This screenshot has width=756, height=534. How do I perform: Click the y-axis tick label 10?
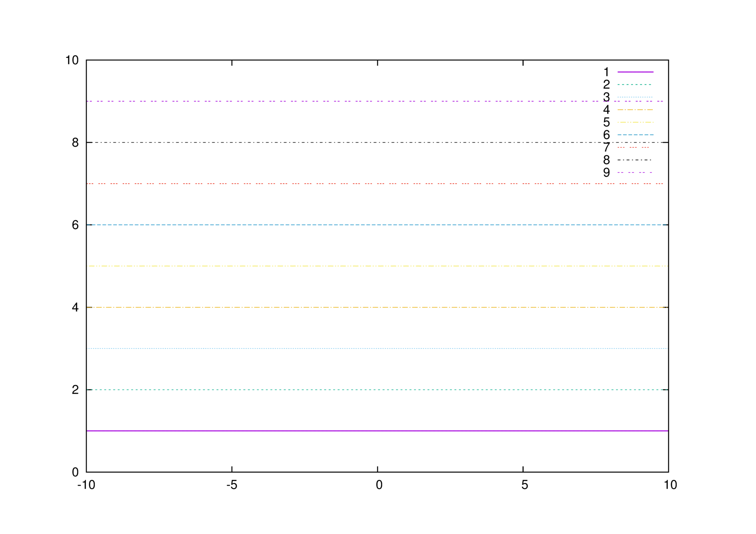pyautogui.click(x=72, y=60)
